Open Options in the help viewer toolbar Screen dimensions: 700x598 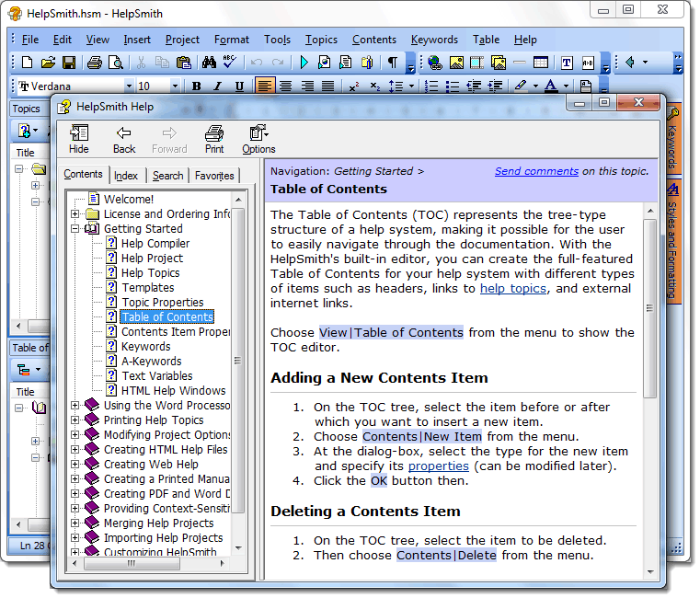pyautogui.click(x=258, y=139)
